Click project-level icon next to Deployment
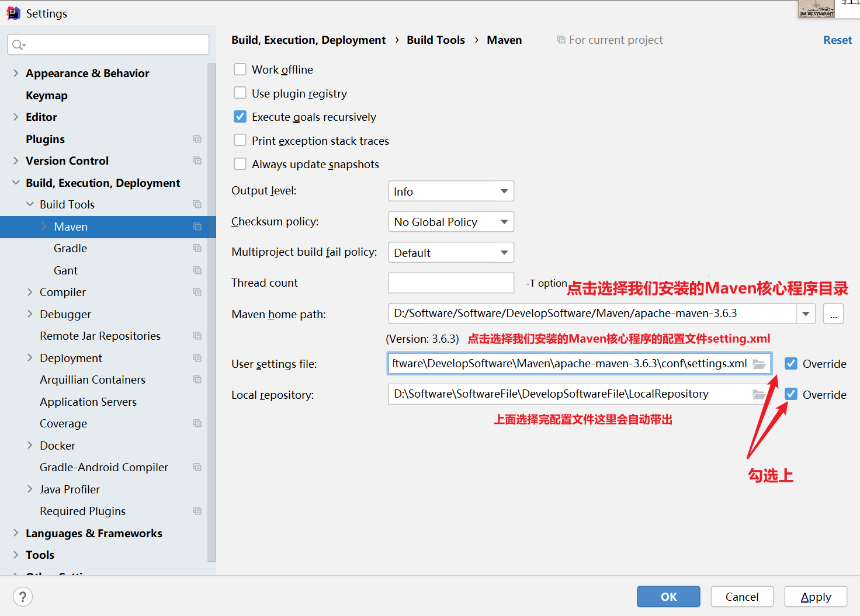This screenshot has height=616, width=860. click(197, 358)
